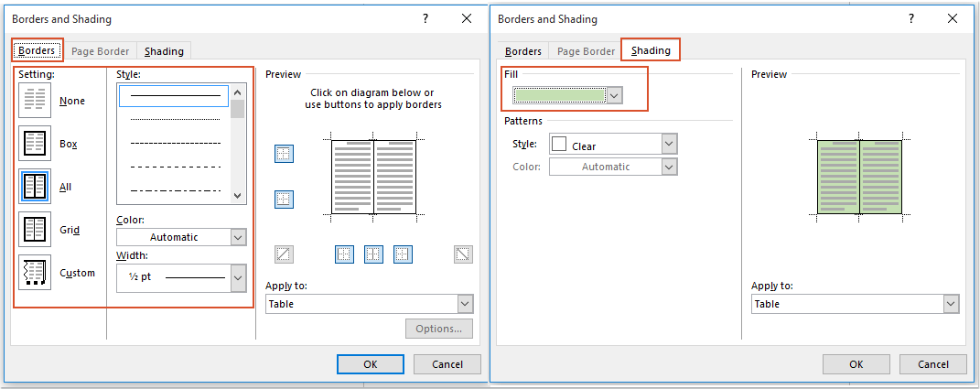Open the Patterns Style dropdown showing Clear
Image resolution: width=980 pixels, height=389 pixels.
click(669, 145)
